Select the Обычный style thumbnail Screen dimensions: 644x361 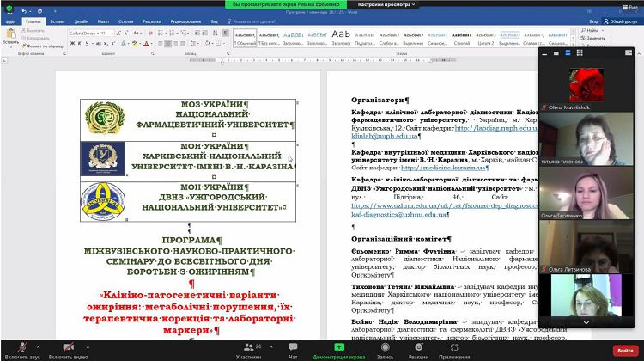pos(246,38)
